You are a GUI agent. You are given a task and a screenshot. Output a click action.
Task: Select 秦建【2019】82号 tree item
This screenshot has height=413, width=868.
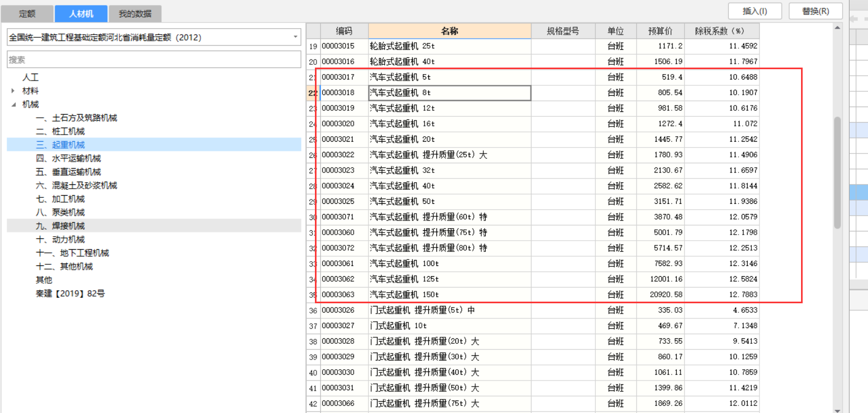pyautogui.click(x=70, y=294)
